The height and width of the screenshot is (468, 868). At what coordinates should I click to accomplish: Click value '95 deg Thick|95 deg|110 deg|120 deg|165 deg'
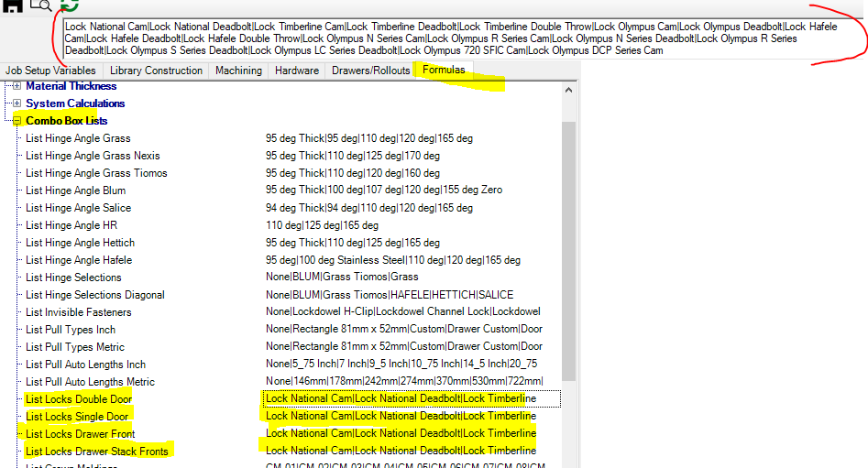click(x=369, y=138)
